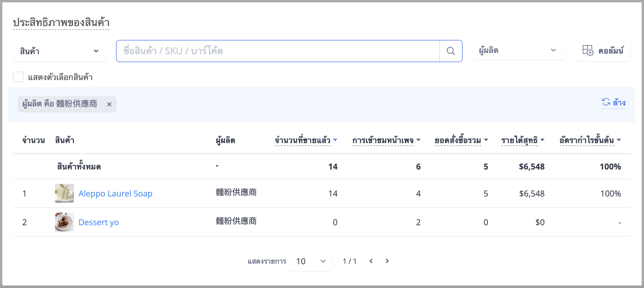This screenshot has height=288, width=644.
Task: Open the rows-per-page 10 dropdown
Action: [x=310, y=261]
